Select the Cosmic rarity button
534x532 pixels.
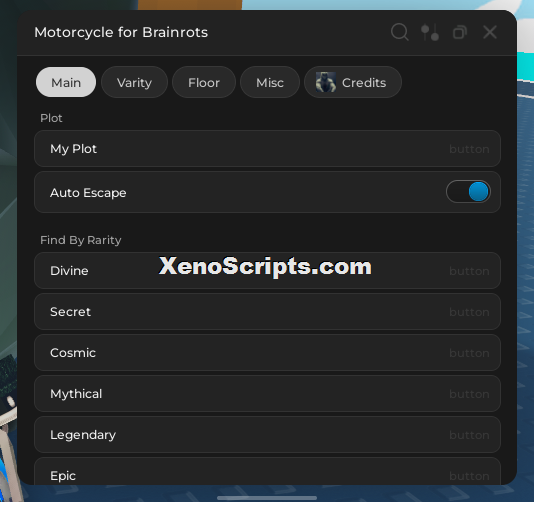point(267,353)
